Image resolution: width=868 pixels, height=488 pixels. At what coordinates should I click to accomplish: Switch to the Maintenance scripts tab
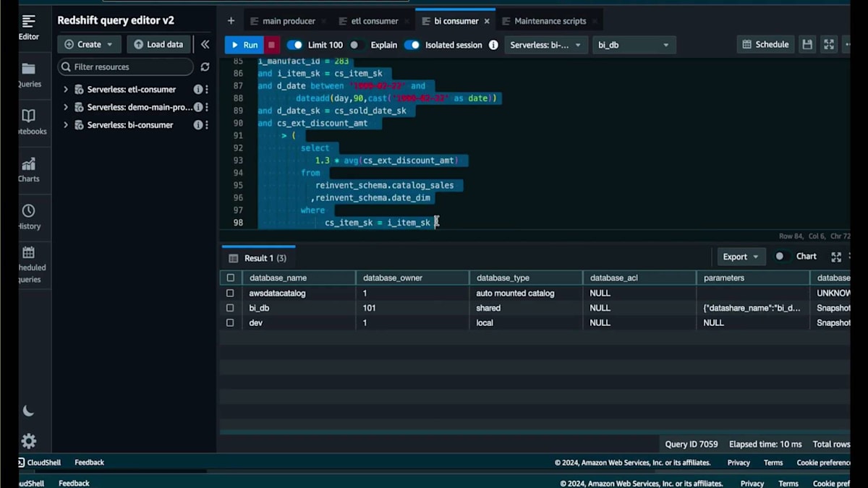(550, 21)
